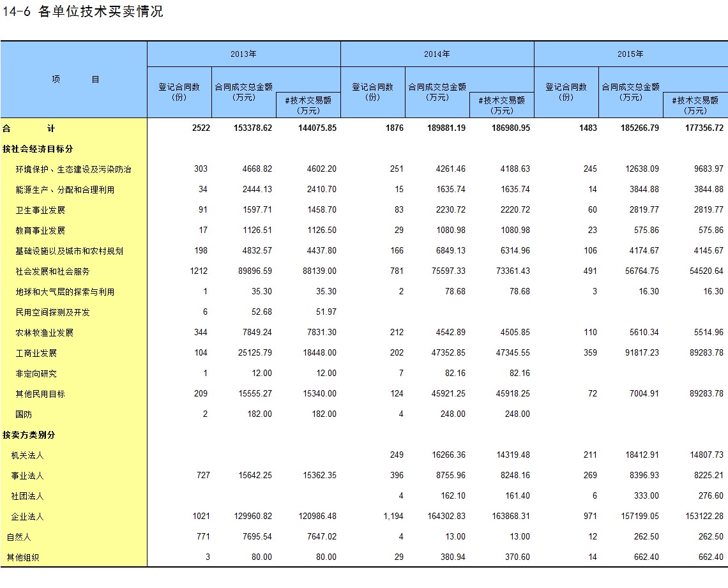This screenshot has width=728, height=588.
Task: Select the 2014年 column group header
Action: point(437,54)
